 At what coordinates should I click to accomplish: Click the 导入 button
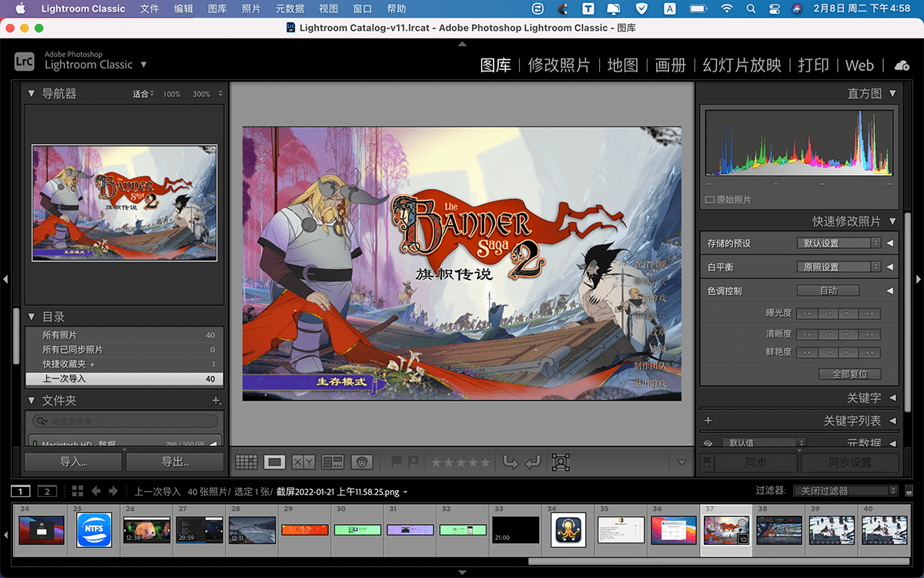73,462
